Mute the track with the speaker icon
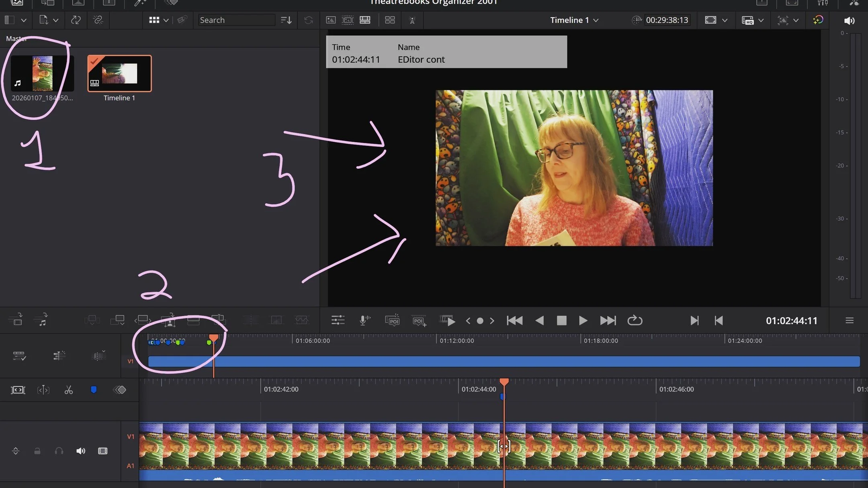 point(80,451)
